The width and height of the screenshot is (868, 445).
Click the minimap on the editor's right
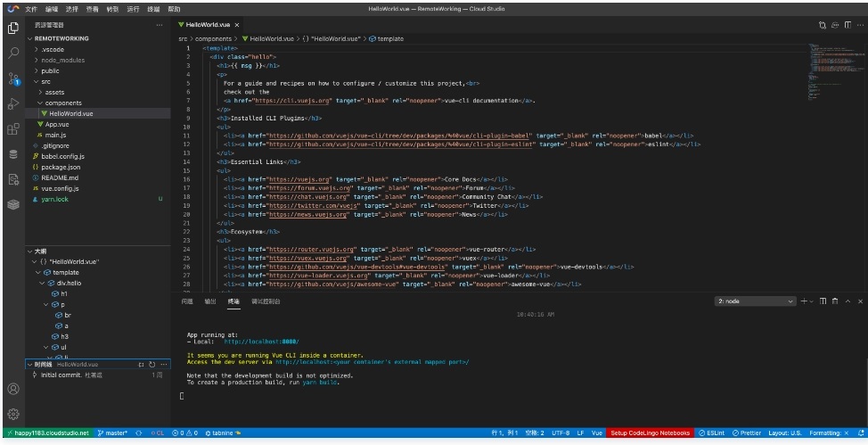pos(836,72)
